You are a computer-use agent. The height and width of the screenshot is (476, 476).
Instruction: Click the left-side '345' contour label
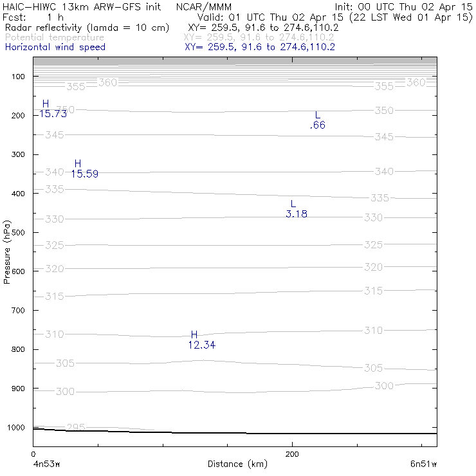(55, 135)
